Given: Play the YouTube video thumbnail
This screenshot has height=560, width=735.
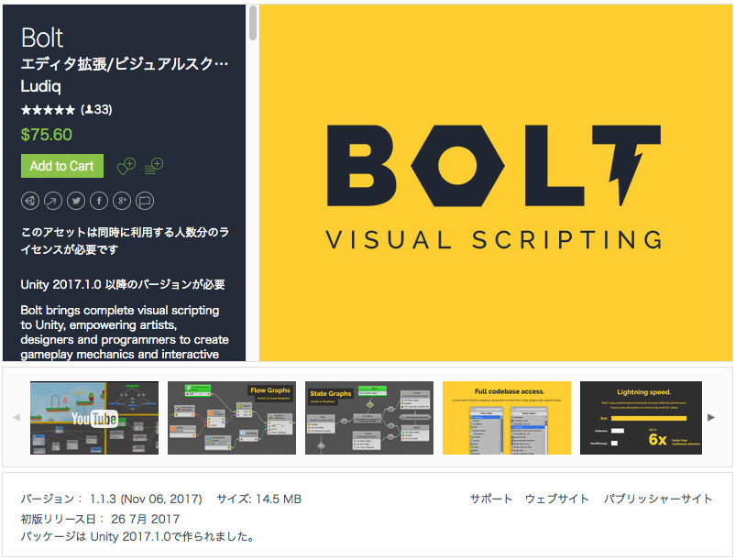Looking at the screenshot, I should click(x=94, y=418).
